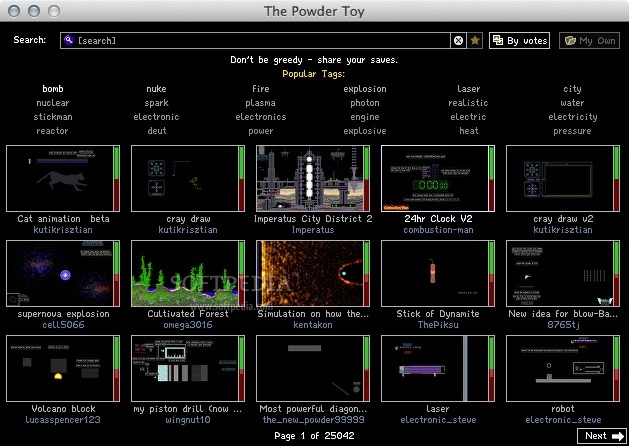The width and height of the screenshot is (629, 446).
Task: Filter by electronics tag
Action: coord(261,117)
